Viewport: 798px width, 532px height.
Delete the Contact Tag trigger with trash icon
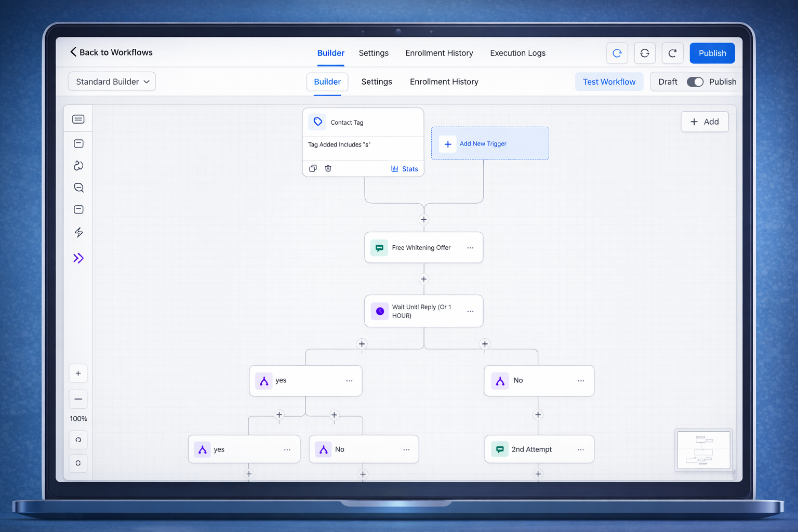point(328,168)
